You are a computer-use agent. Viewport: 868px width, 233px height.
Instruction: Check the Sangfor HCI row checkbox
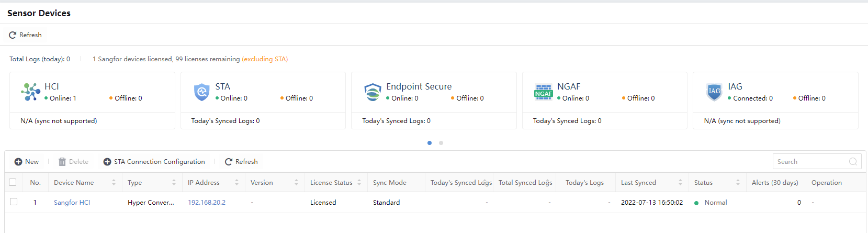14,202
